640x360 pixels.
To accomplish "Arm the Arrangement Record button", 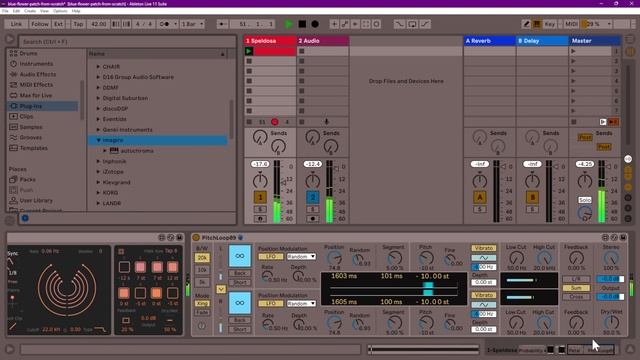I will pyautogui.click(x=315, y=24).
